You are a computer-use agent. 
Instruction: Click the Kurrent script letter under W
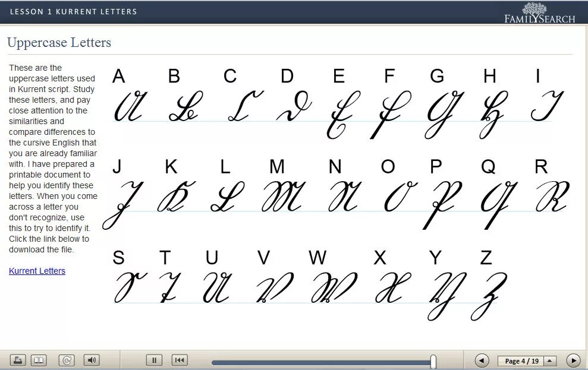pos(334,287)
